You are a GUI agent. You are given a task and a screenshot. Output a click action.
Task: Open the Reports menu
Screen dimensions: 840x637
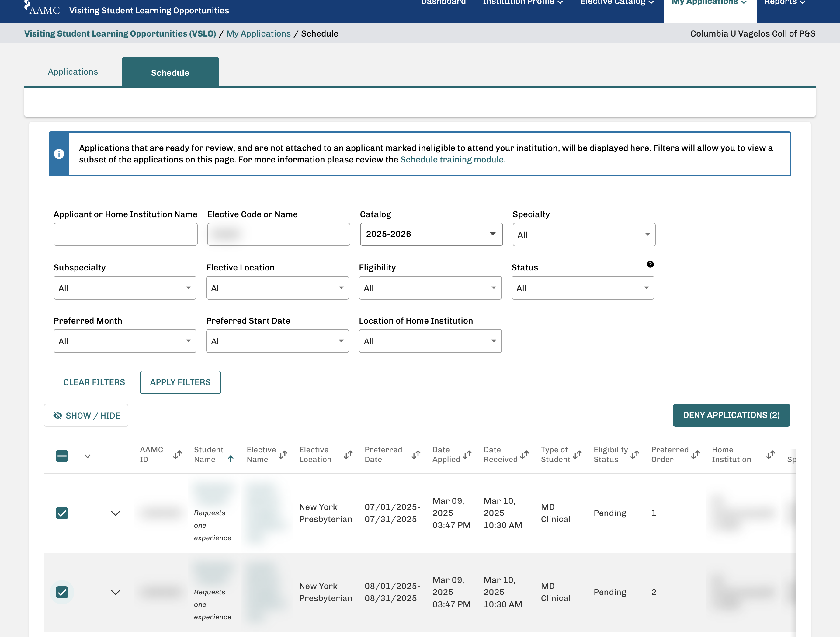pos(785,2)
